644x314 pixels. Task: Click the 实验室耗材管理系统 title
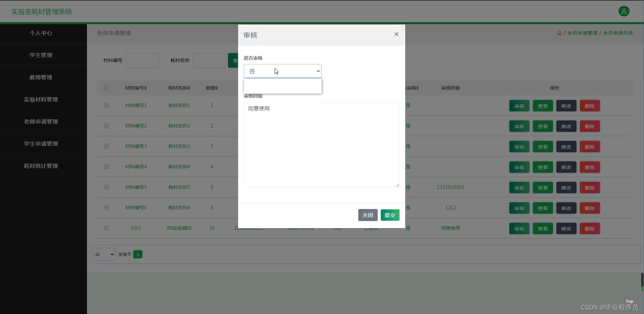tap(42, 12)
